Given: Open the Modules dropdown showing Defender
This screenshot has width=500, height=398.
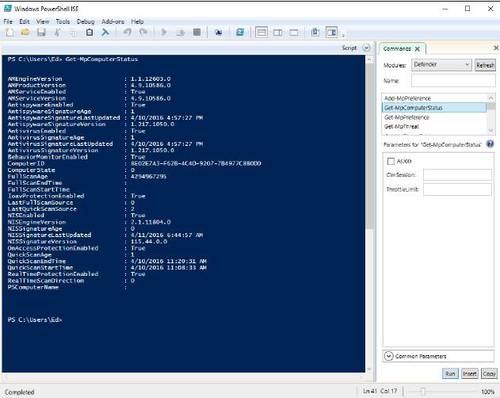Looking at the screenshot, I should 441,65.
